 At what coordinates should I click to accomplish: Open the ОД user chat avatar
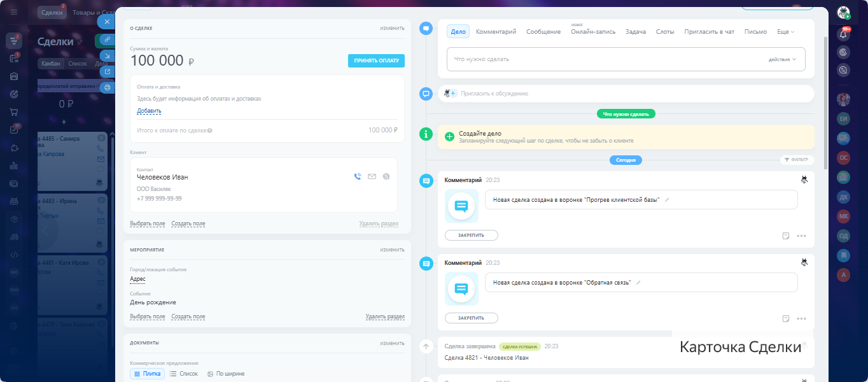(x=843, y=236)
